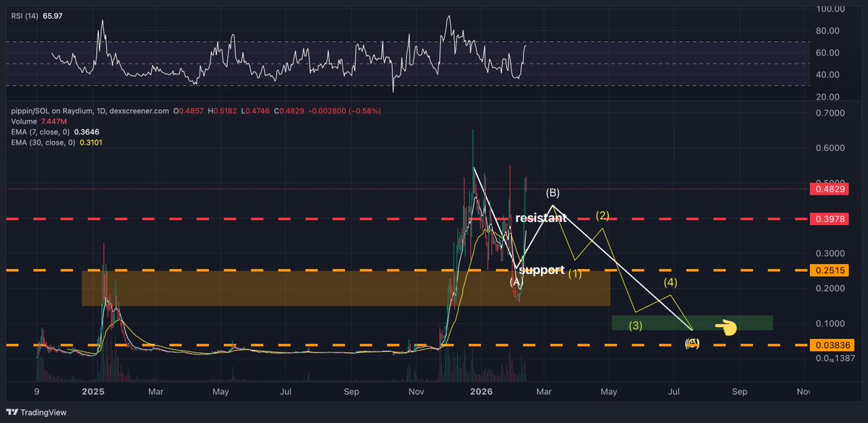Viewport: 868px width, 423px height.
Task: Select the yellow (3) wave label
Action: [x=635, y=325]
